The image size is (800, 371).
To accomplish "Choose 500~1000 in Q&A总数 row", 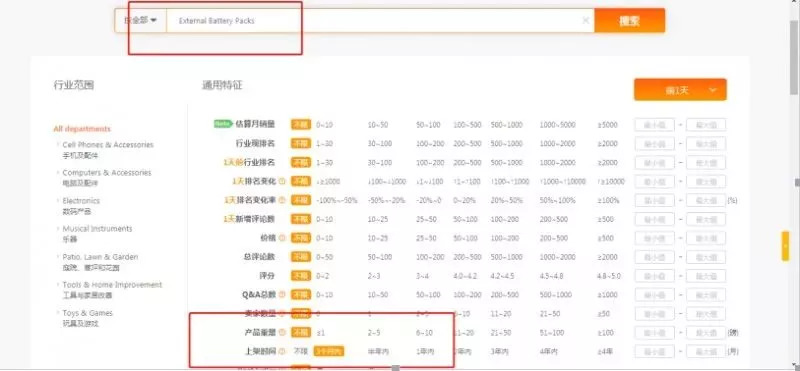I will [x=556, y=294].
